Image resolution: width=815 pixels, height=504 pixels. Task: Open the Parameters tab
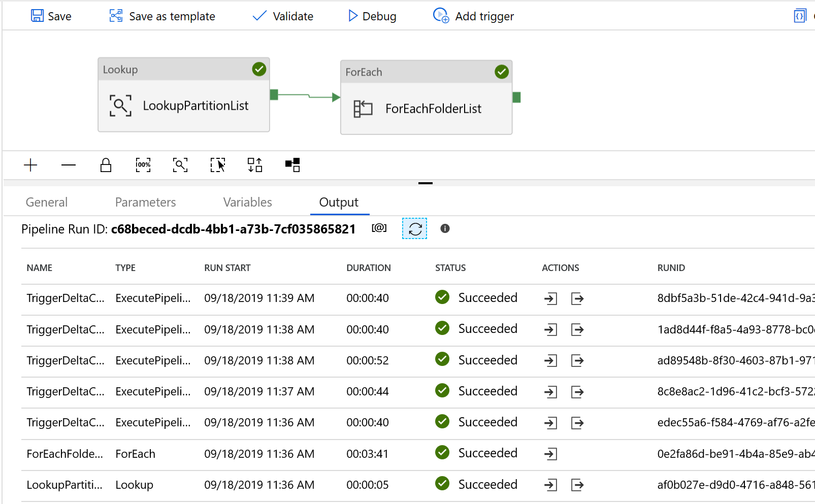145,203
